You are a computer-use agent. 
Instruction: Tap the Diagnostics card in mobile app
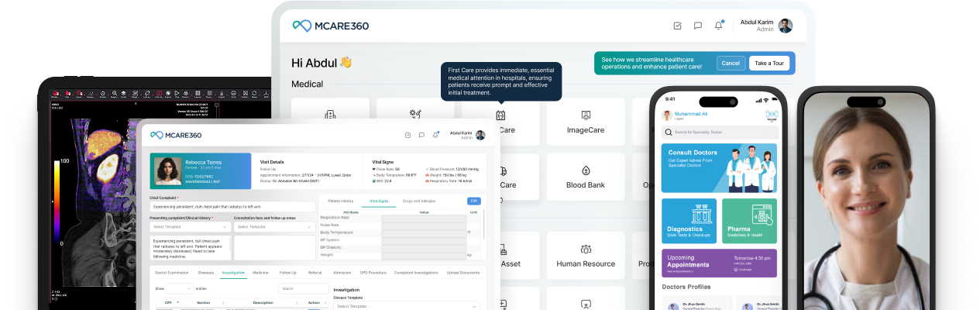tap(689, 221)
